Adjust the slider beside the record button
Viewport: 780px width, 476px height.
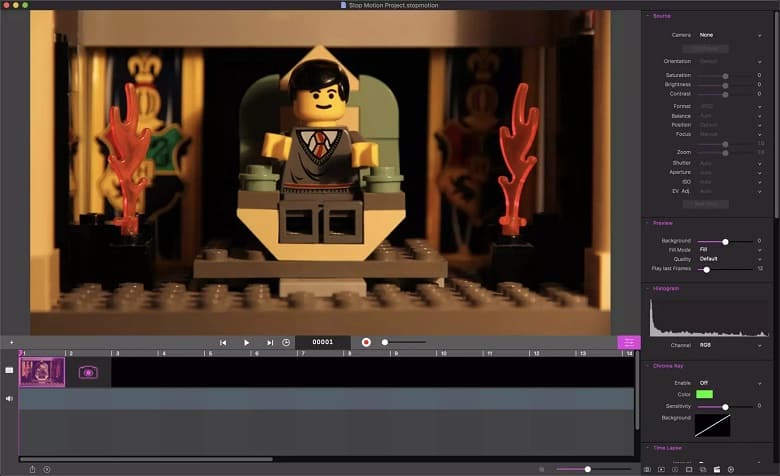[x=404, y=342]
